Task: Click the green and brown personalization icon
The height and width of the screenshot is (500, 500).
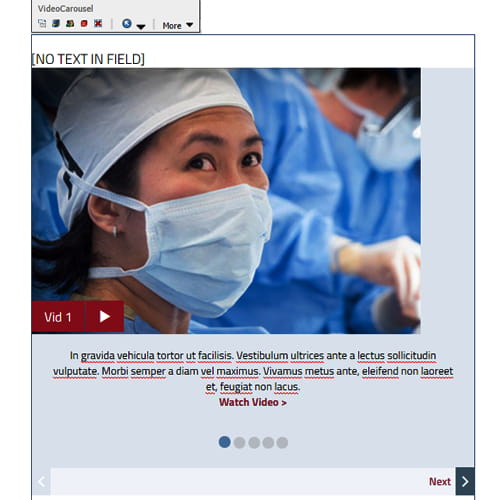Action: coord(70,23)
